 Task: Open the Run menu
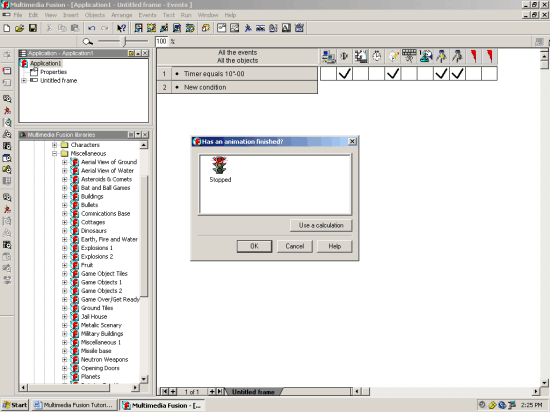click(x=186, y=15)
